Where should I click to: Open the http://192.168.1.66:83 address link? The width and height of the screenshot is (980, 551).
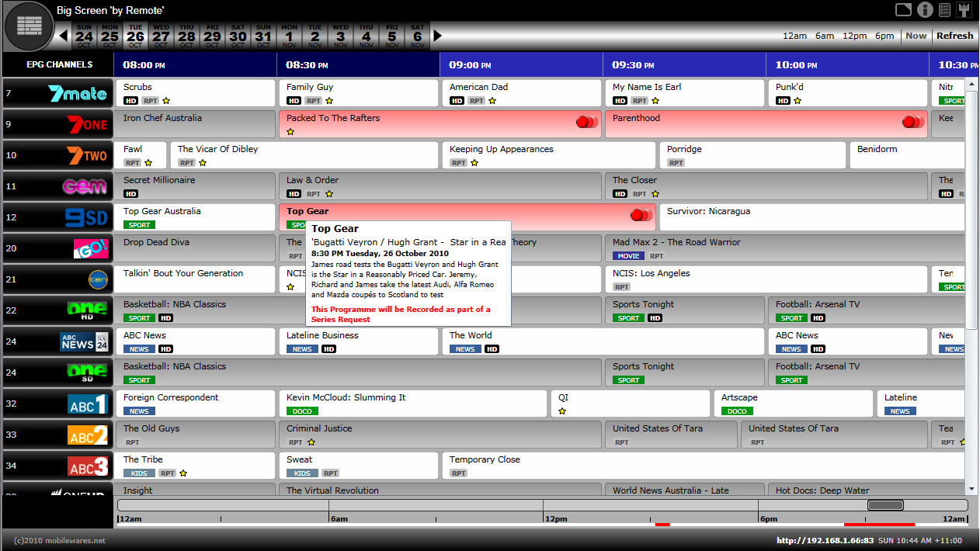click(824, 540)
